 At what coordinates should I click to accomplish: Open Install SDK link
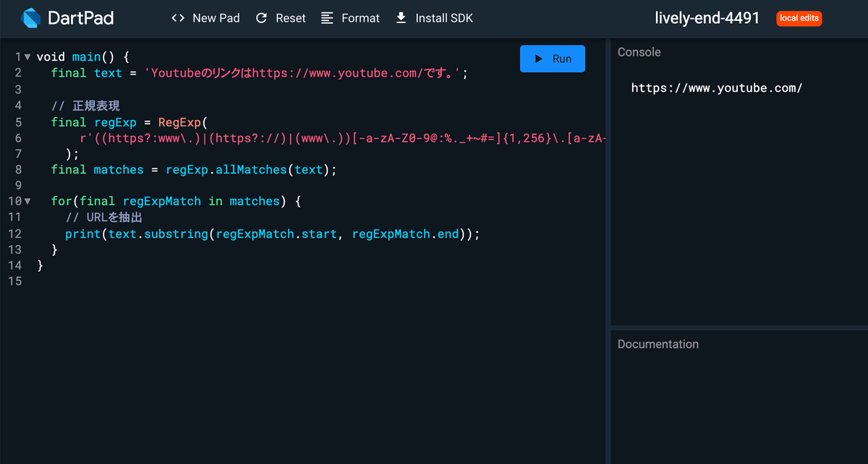point(434,18)
